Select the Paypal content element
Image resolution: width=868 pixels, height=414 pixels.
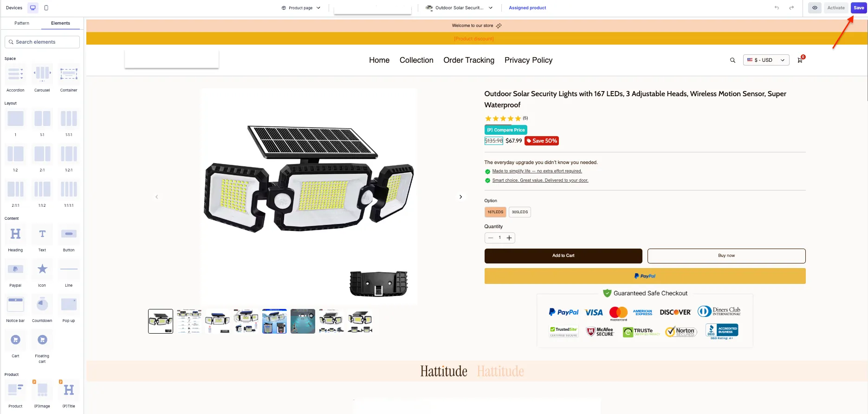pyautogui.click(x=15, y=269)
